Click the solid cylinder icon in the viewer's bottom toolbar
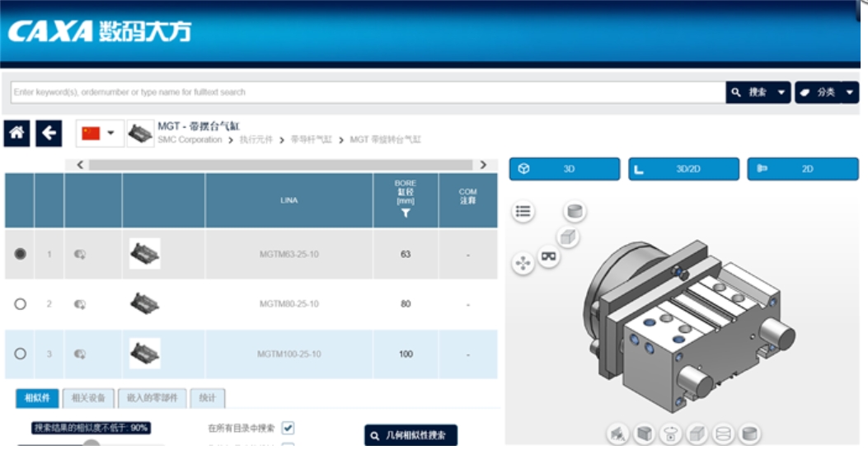Viewport: 868px width, 450px height. tap(749, 434)
